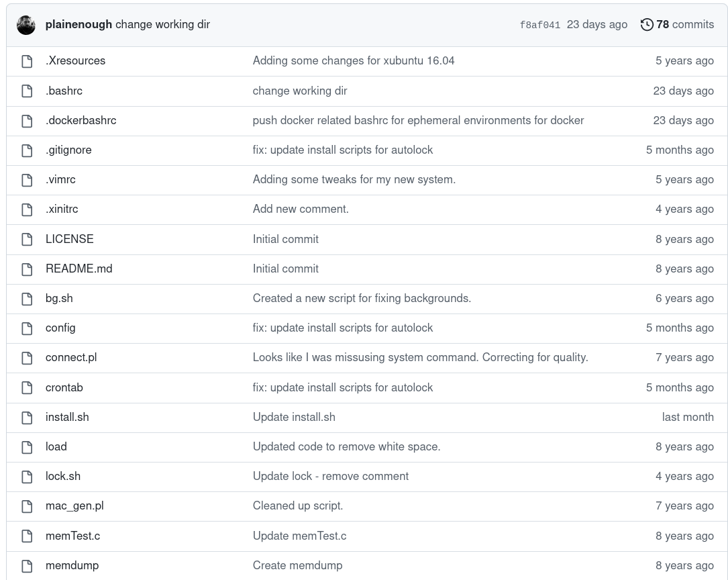Click the README.md file icon

27,269
